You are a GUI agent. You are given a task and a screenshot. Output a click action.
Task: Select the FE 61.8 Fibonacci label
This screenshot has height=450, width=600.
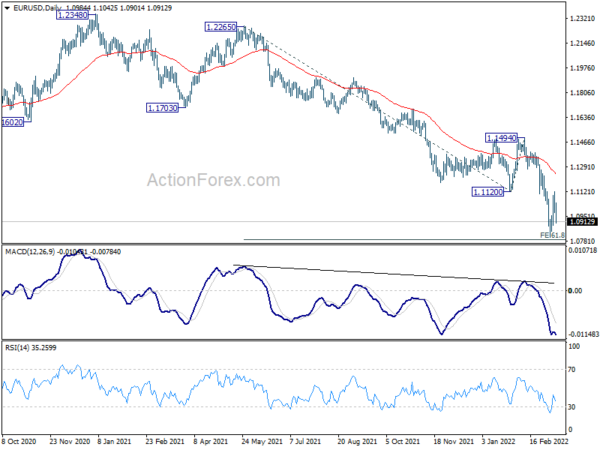coord(552,235)
